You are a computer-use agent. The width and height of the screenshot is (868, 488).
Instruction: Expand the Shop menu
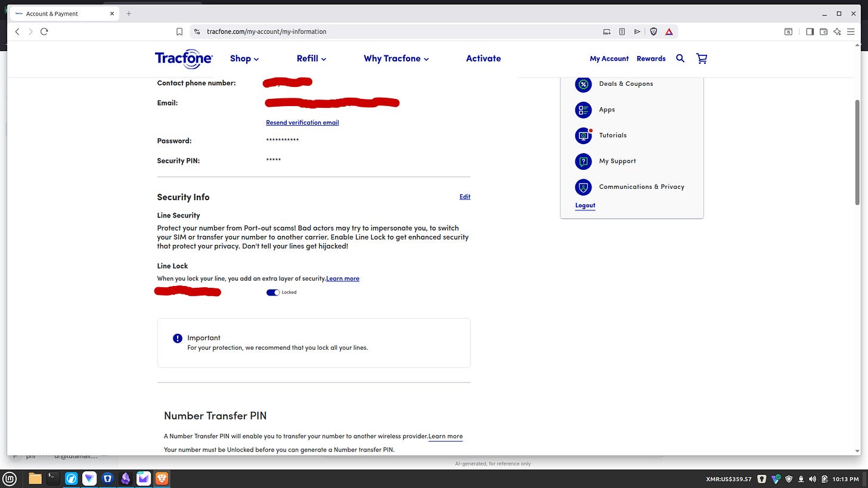pyautogui.click(x=244, y=58)
